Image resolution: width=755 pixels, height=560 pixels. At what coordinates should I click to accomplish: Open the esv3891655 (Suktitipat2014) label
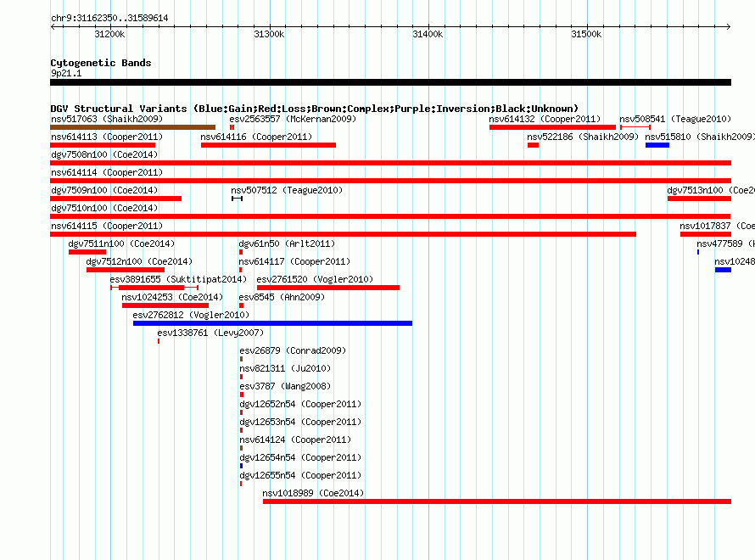pyautogui.click(x=178, y=279)
